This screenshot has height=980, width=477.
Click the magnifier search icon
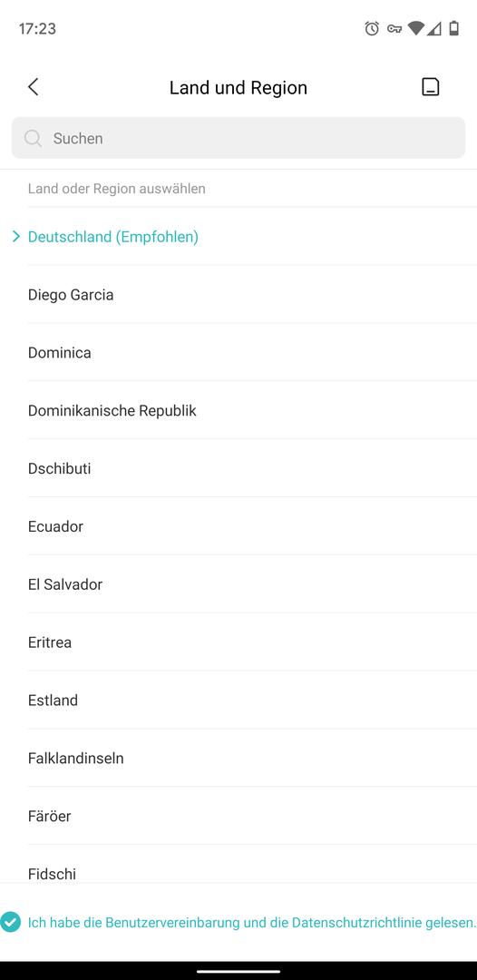point(33,138)
